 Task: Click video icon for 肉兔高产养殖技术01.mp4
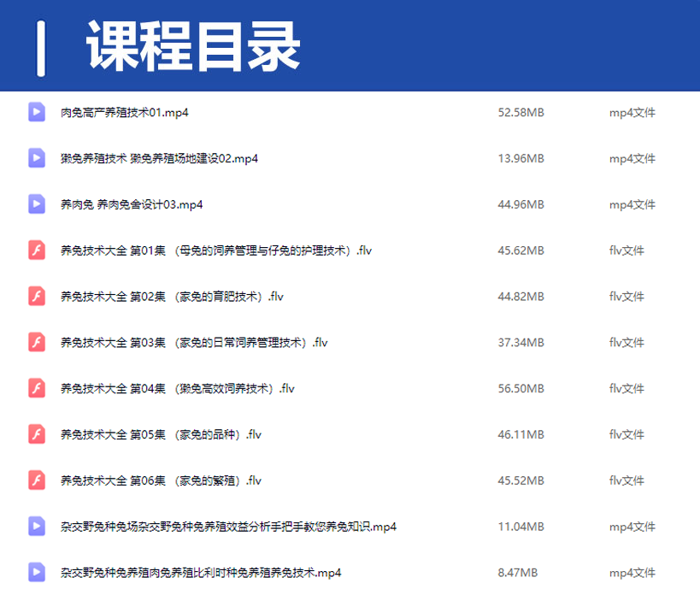pos(37,112)
